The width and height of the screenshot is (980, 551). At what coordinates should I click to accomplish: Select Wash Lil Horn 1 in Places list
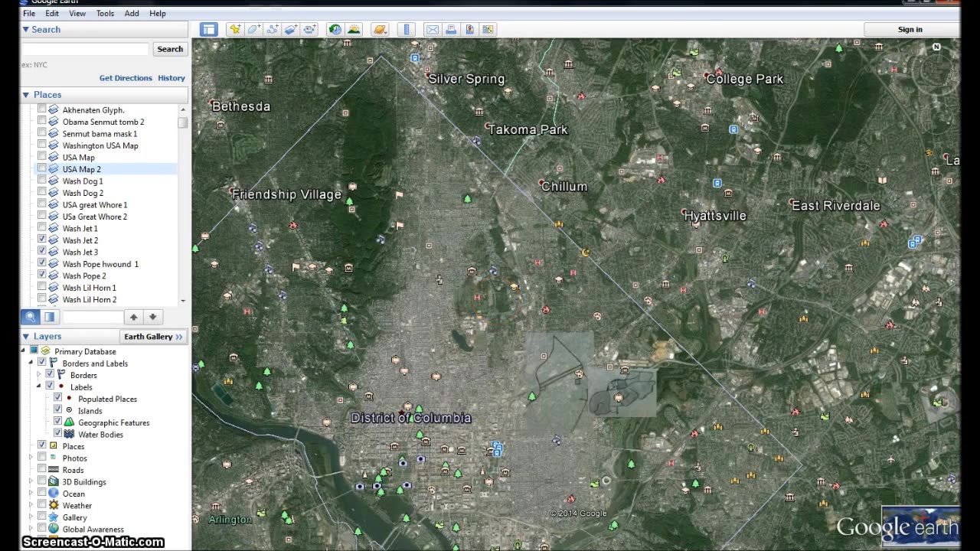[x=90, y=288]
